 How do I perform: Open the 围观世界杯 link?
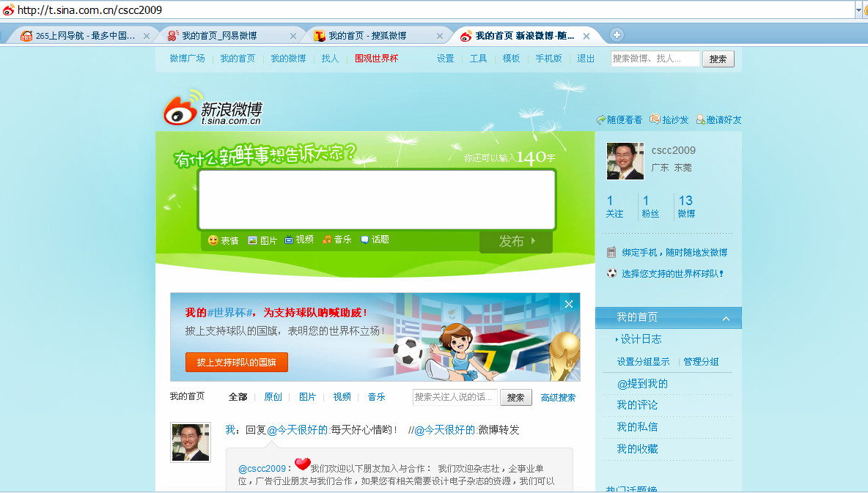pos(376,59)
